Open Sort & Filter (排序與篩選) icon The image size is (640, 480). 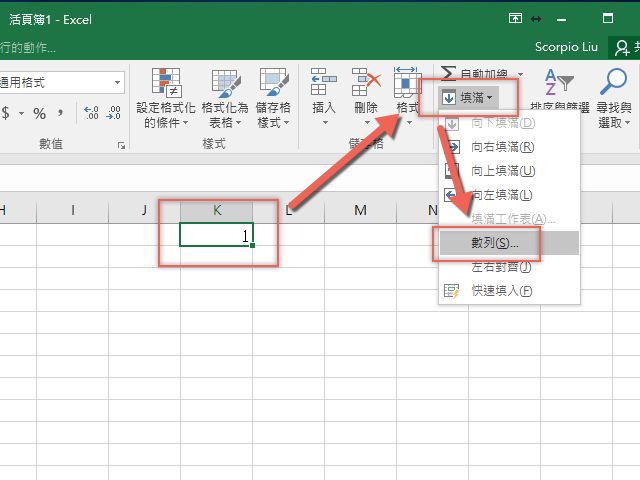coord(559,82)
